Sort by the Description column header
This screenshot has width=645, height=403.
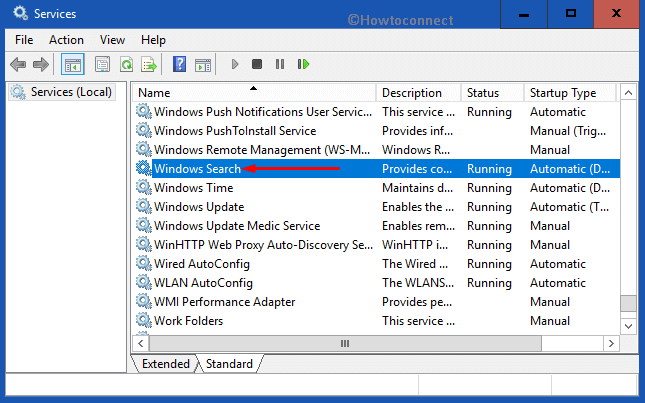(418, 93)
